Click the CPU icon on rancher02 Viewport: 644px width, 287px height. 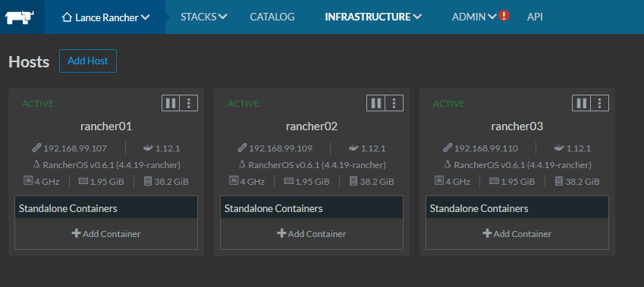[234, 181]
